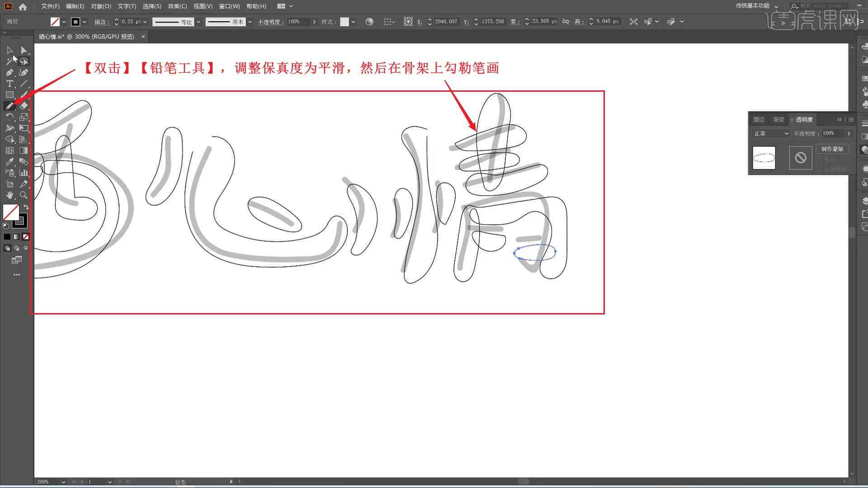Image resolution: width=868 pixels, height=488 pixels.
Task: Select the Lasso tool
Action: coord(24,61)
